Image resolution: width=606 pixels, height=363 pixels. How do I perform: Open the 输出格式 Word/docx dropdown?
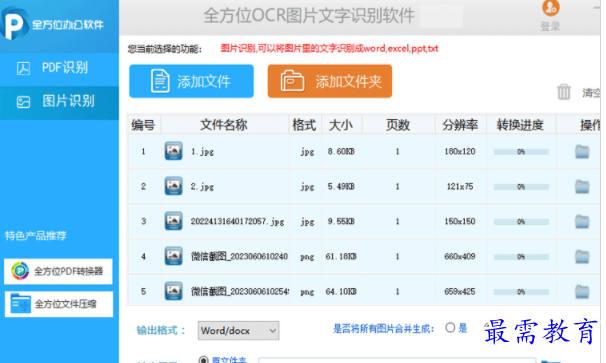(238, 331)
